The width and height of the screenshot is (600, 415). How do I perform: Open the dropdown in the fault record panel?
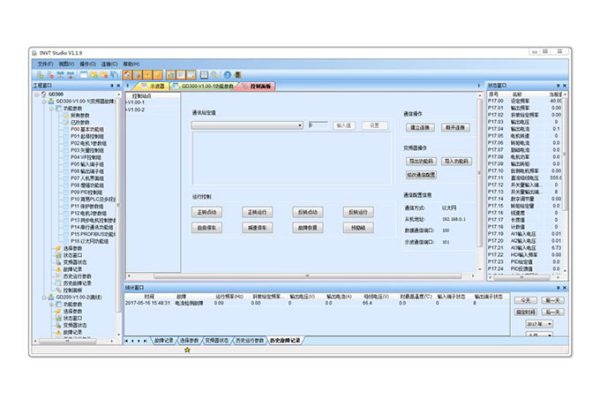tap(539, 324)
